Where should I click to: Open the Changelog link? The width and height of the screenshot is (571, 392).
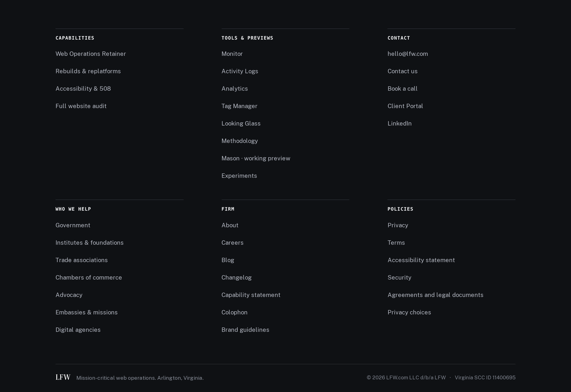(237, 278)
